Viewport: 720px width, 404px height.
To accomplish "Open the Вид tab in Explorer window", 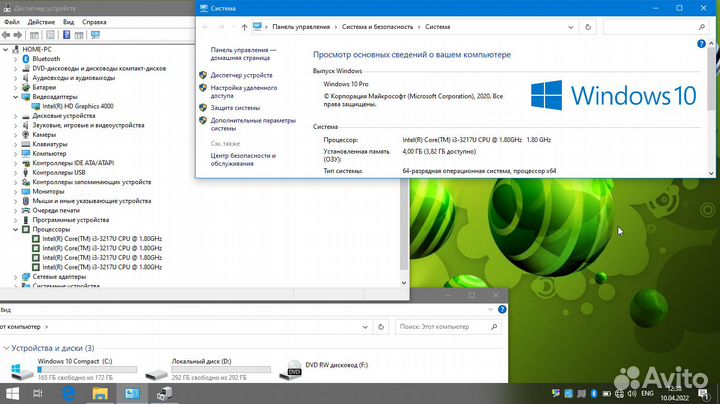I will click(x=6, y=310).
